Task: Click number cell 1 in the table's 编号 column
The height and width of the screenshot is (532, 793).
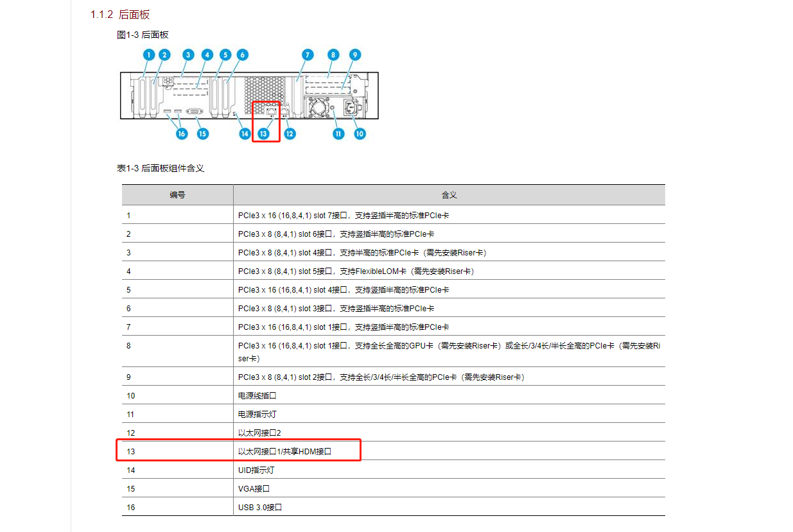Action: (178, 216)
